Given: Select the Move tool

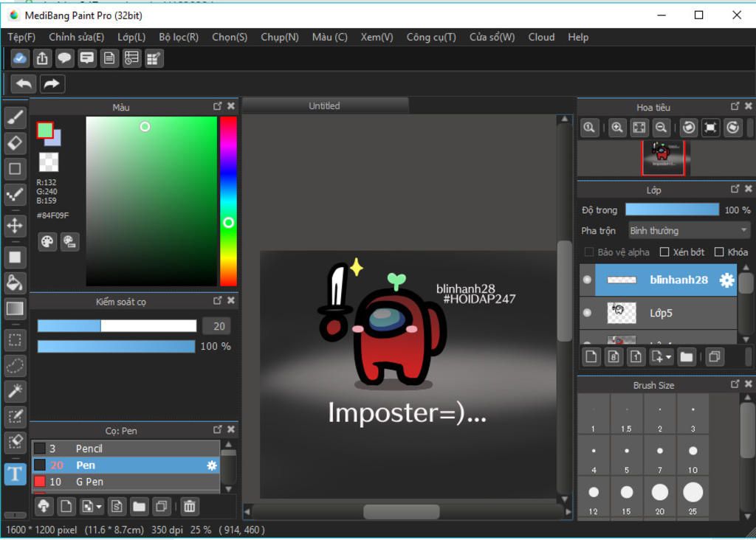Looking at the screenshot, I should click(x=15, y=226).
